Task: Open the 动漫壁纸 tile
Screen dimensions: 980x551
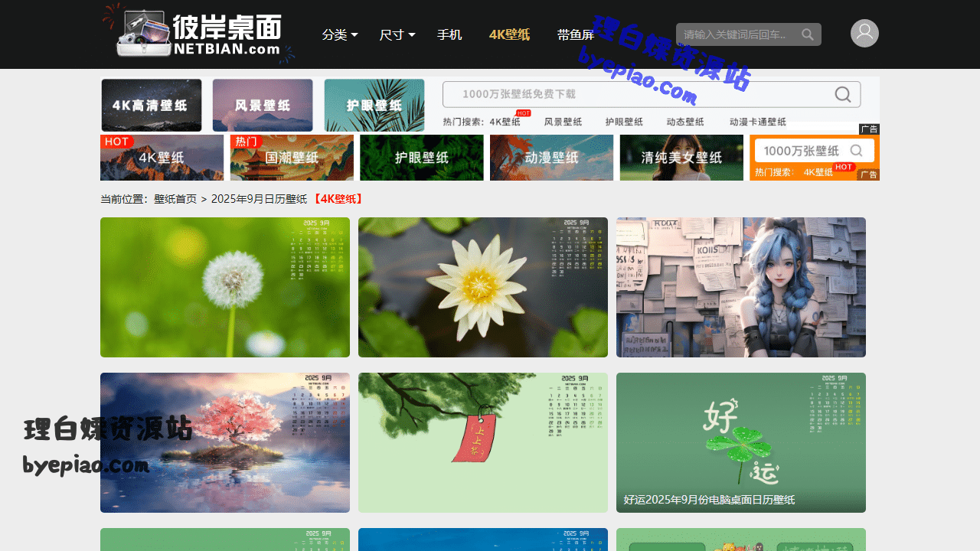Action: [x=551, y=158]
